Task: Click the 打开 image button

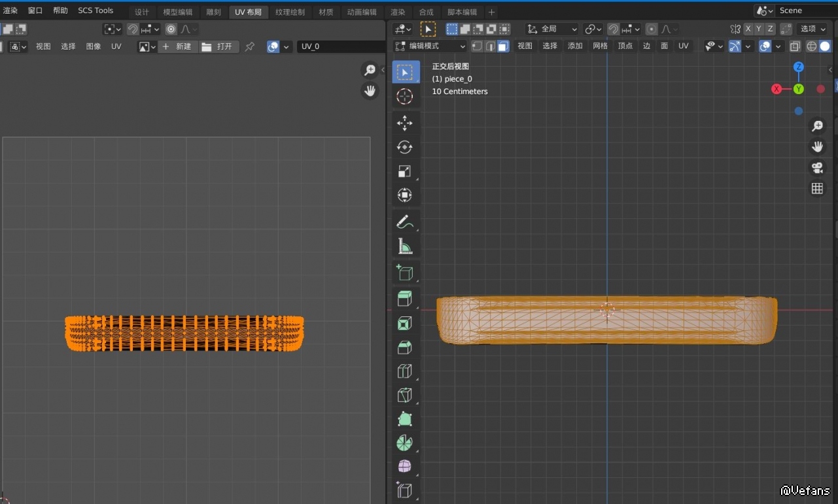Action: (x=218, y=46)
